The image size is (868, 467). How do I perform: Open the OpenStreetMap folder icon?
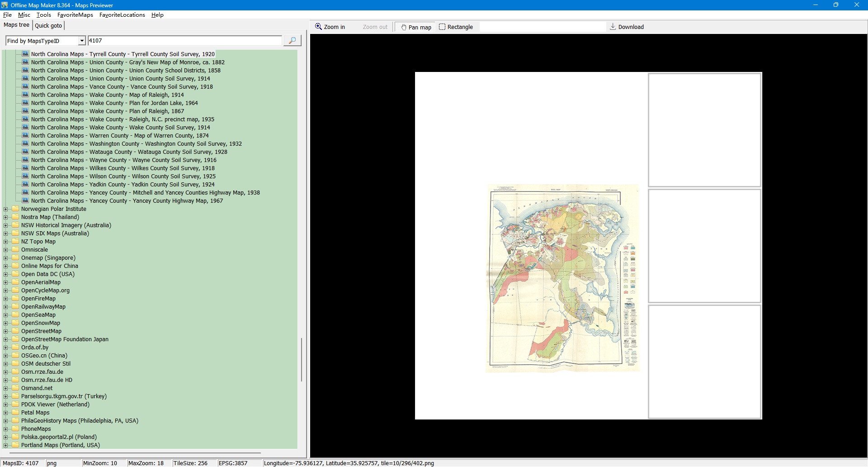(15, 331)
